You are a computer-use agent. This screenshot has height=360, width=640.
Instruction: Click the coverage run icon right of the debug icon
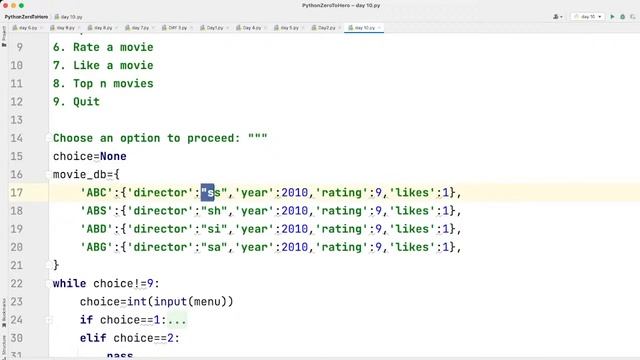tap(633, 17)
